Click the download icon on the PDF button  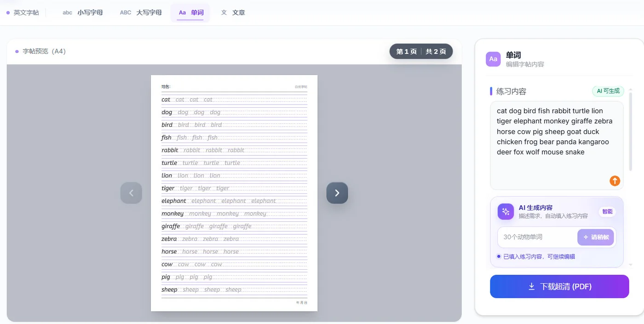pos(531,287)
